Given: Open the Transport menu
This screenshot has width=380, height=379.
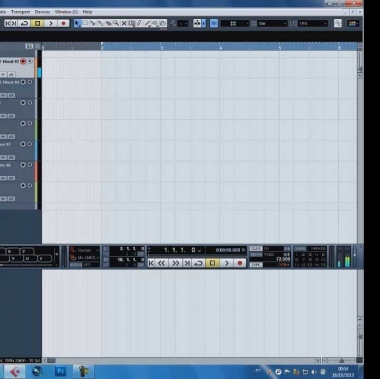Looking at the screenshot, I should (20, 12).
